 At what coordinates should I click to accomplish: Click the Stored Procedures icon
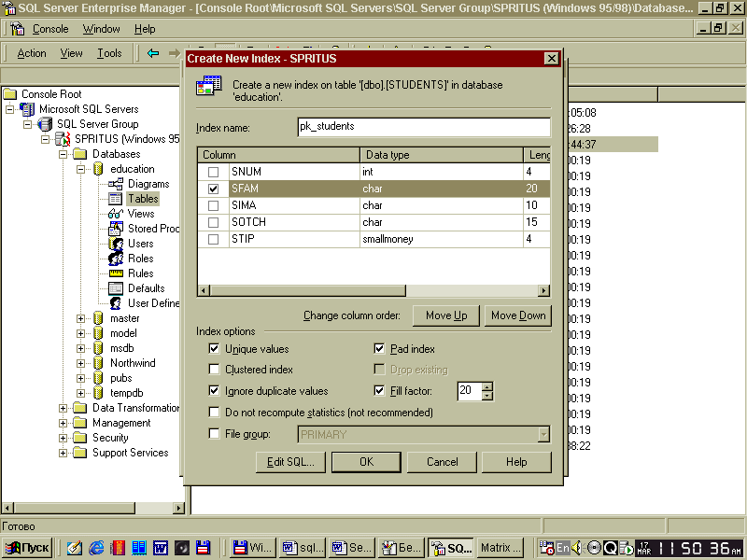pos(115,229)
